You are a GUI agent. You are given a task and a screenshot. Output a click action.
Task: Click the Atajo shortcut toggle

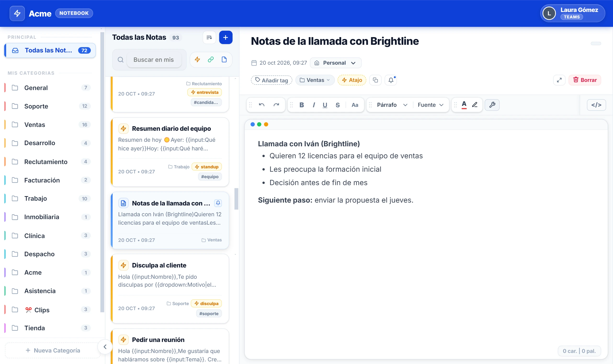352,80
